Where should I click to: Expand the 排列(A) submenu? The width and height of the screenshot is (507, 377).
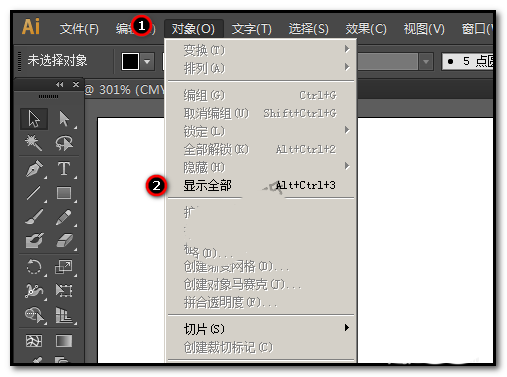(261, 68)
